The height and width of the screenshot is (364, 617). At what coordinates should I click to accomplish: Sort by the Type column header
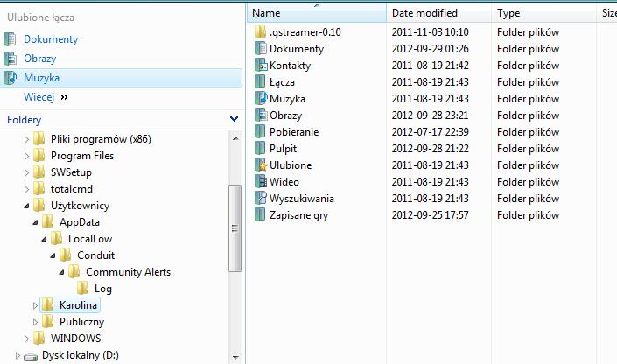click(x=543, y=13)
